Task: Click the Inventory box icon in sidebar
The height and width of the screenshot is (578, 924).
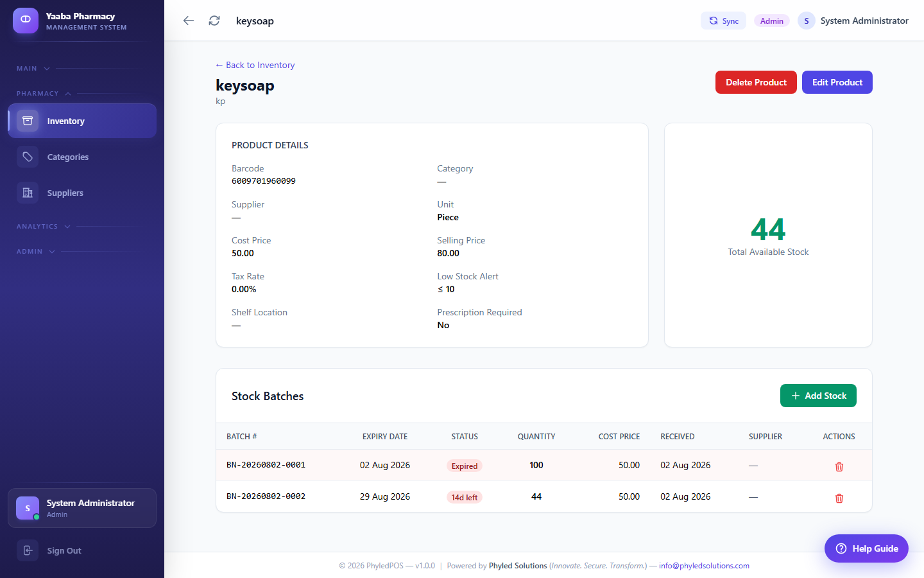Action: coord(28,121)
